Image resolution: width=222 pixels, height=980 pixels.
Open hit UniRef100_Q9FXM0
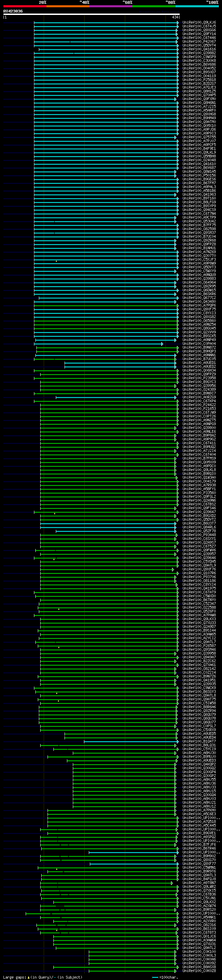coord(199,99)
